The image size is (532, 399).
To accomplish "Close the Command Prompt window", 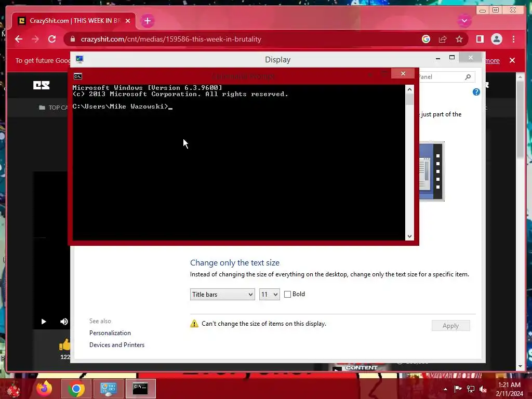I will click(x=403, y=73).
